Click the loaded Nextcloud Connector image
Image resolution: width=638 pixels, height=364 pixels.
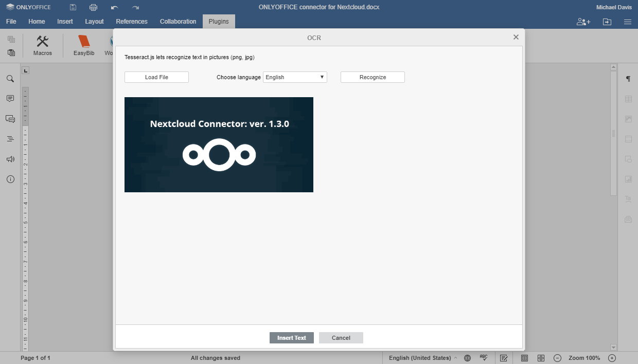[219, 144]
